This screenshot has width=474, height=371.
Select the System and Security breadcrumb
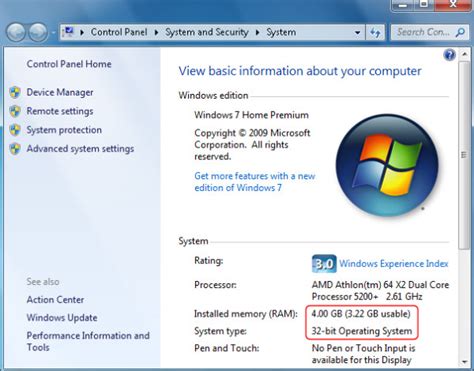pos(207,32)
